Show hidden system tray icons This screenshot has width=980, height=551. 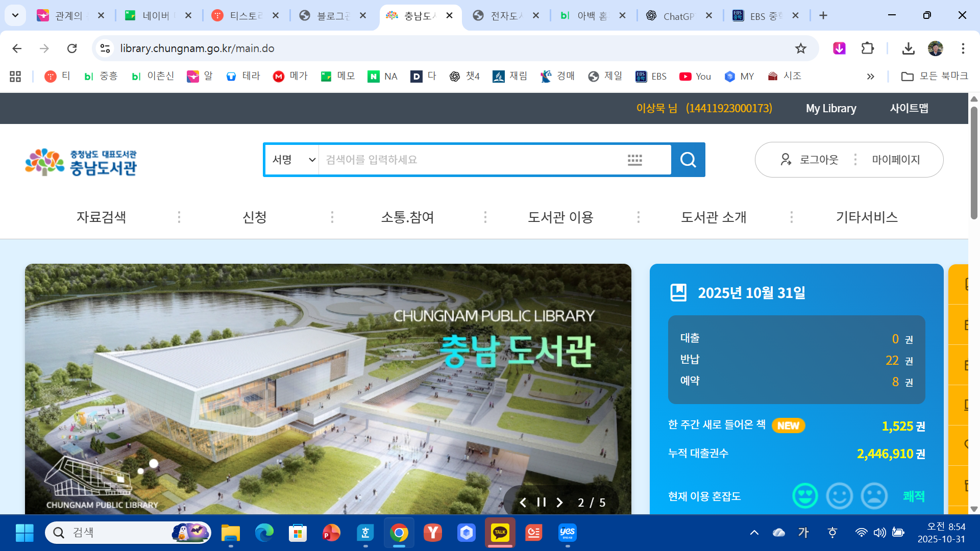click(755, 532)
